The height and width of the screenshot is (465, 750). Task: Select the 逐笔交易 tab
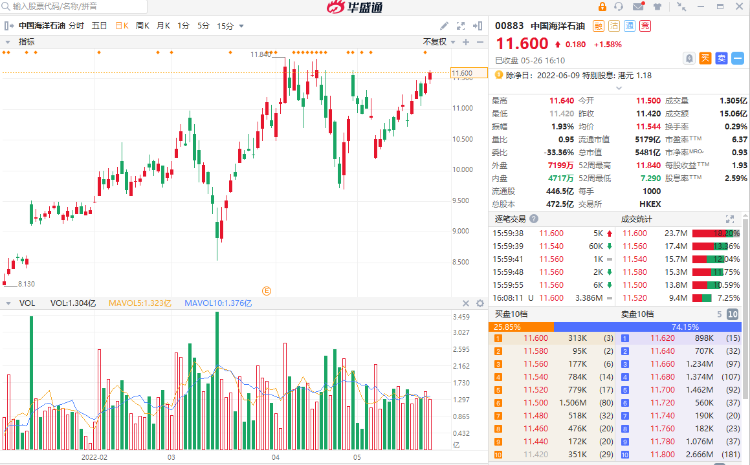[x=510, y=219]
